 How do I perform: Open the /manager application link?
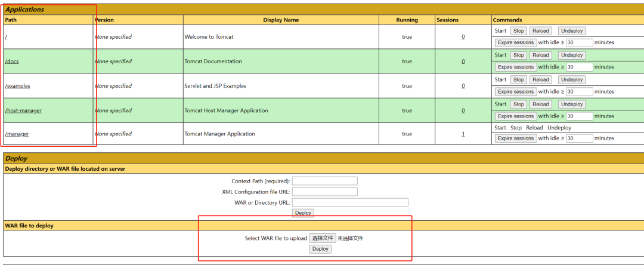pyautogui.click(x=17, y=134)
